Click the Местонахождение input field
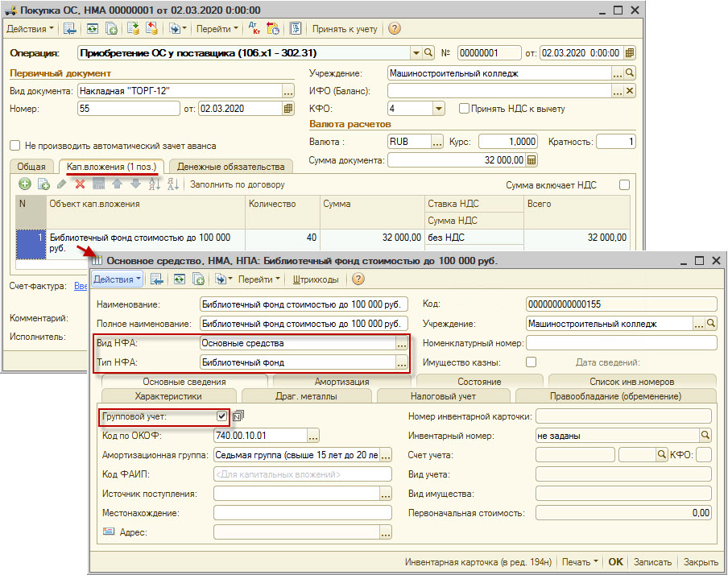The width and height of the screenshot is (728, 575). pyautogui.click(x=302, y=513)
